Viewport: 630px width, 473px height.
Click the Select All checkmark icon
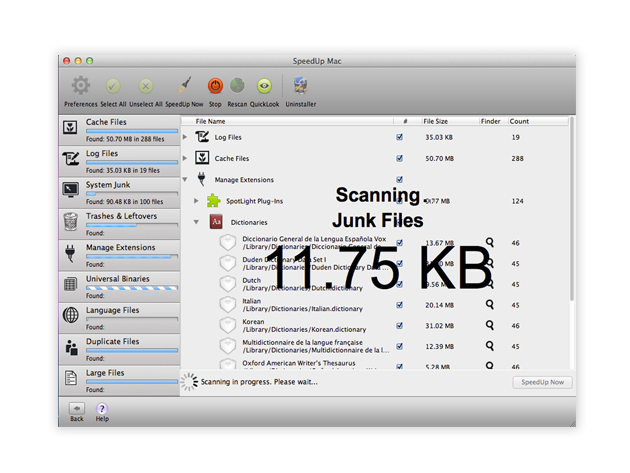coord(113,86)
